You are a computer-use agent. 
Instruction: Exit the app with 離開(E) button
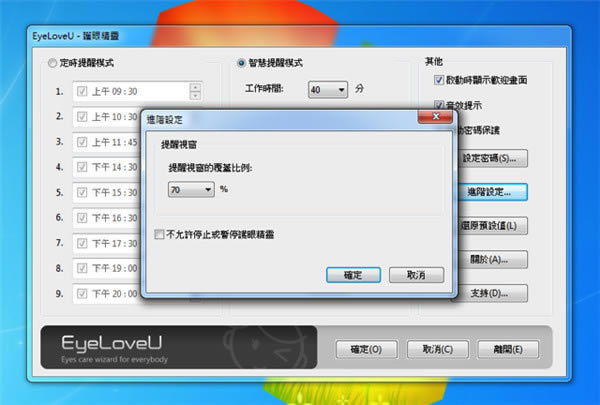(508, 349)
